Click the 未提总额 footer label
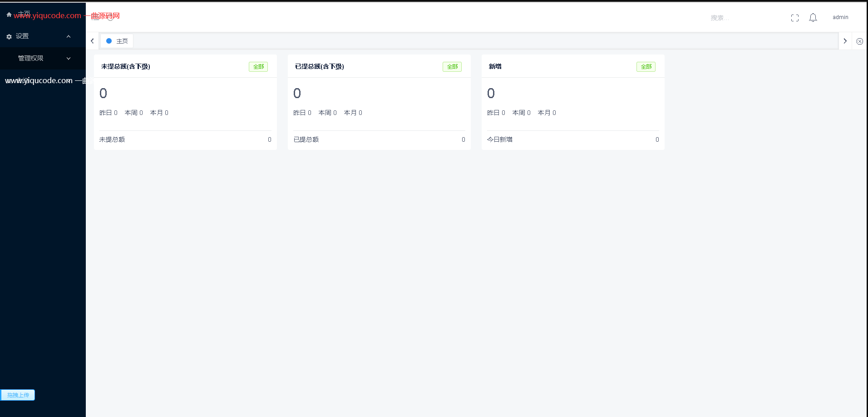Screen dimensions: 868x417 coord(112,139)
